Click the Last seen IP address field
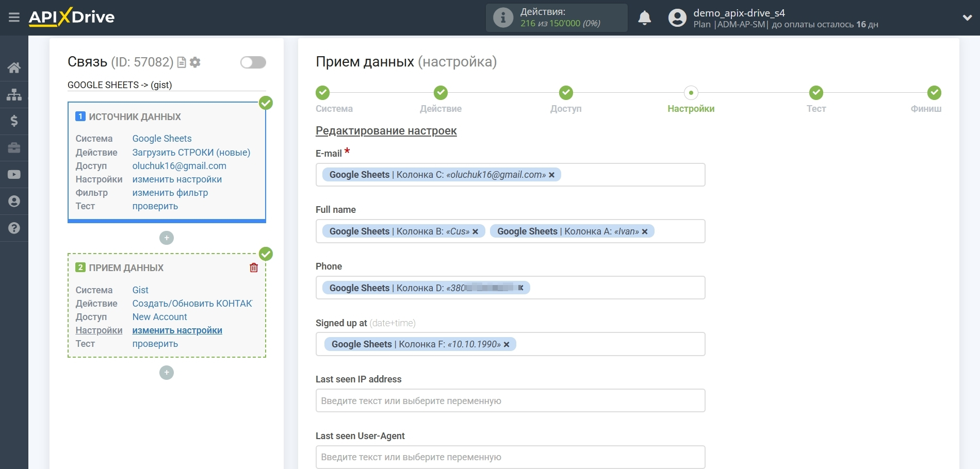980x469 pixels. 510,400
